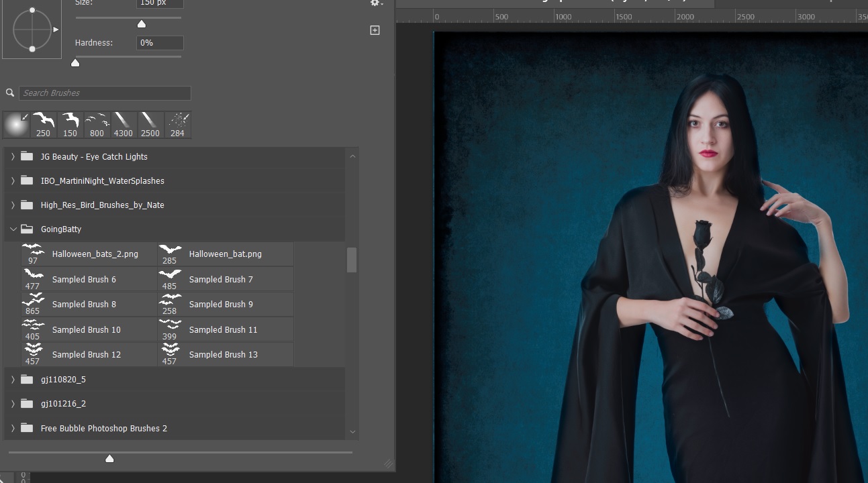Pick the recent bird brush labeled 250
868x483 pixels.
43,125
